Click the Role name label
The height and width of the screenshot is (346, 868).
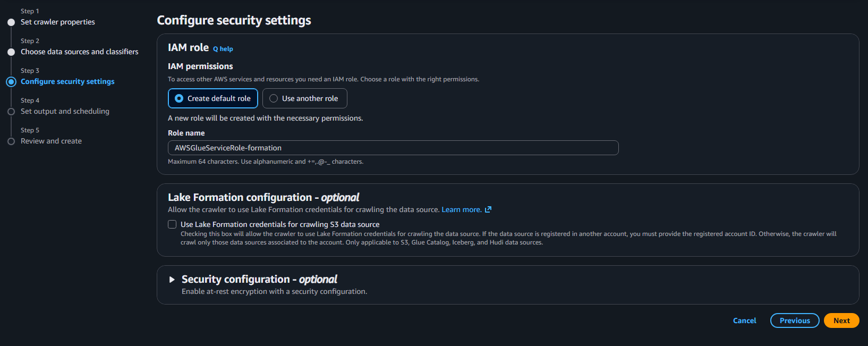point(186,133)
